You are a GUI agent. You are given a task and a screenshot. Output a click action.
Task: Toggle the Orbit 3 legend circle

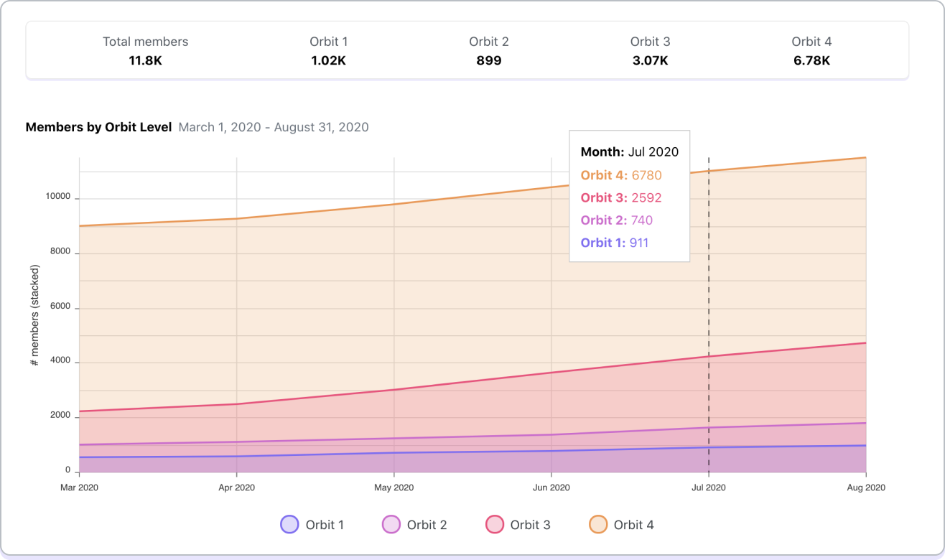[494, 525]
